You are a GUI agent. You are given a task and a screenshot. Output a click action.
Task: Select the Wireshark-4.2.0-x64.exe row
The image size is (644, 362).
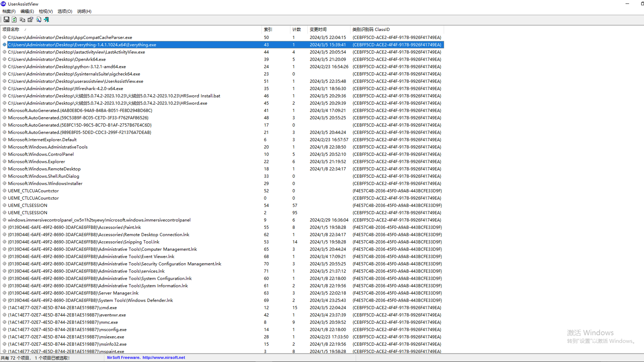pos(66,89)
